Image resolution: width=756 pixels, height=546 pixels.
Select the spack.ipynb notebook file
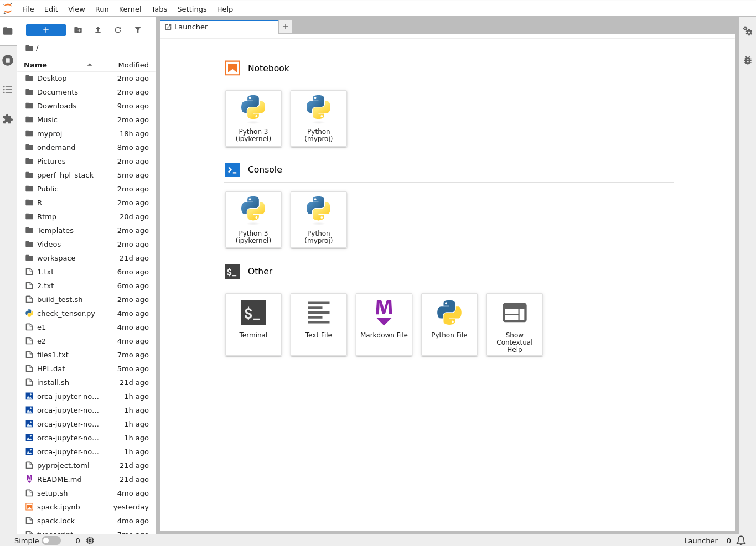[58, 507]
